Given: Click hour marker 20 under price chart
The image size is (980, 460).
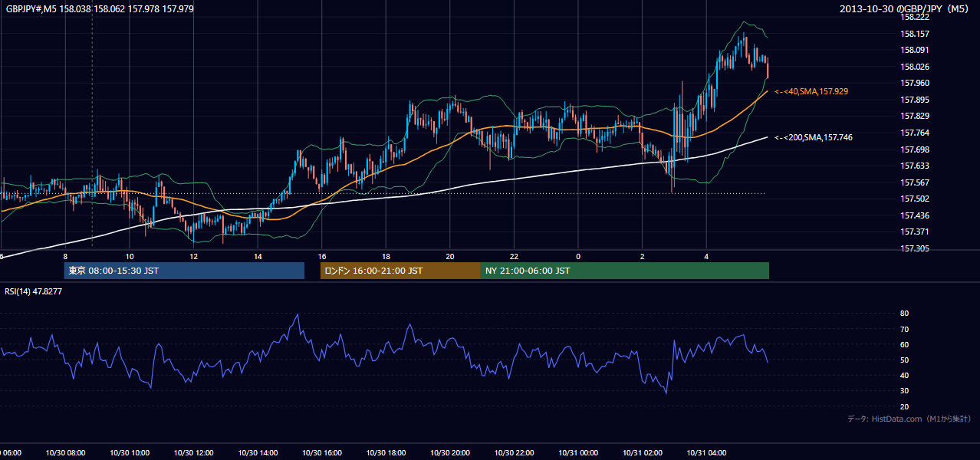Looking at the screenshot, I should [x=450, y=256].
